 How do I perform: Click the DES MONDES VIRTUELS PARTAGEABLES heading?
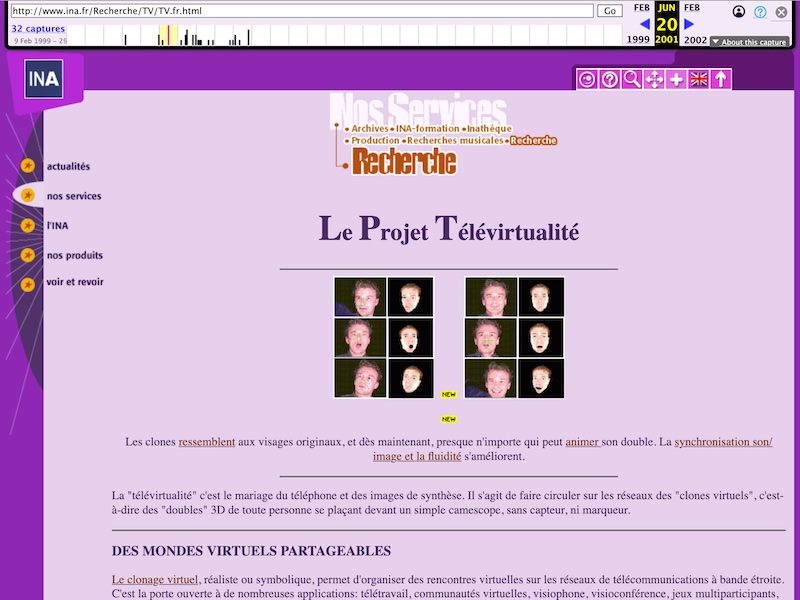[x=252, y=551]
